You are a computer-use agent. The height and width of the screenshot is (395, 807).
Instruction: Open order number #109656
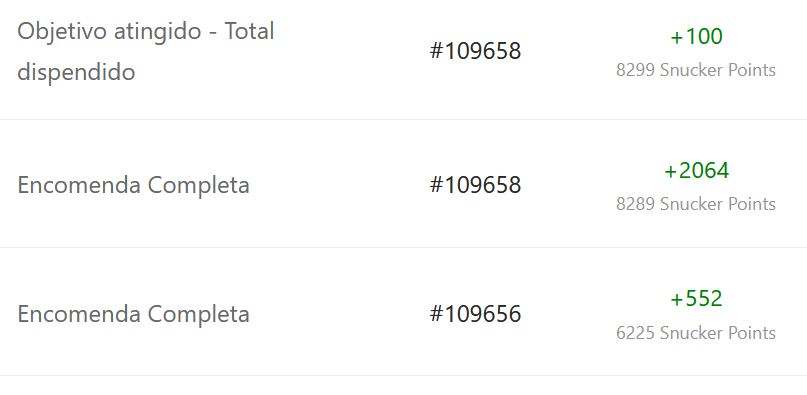click(x=475, y=314)
